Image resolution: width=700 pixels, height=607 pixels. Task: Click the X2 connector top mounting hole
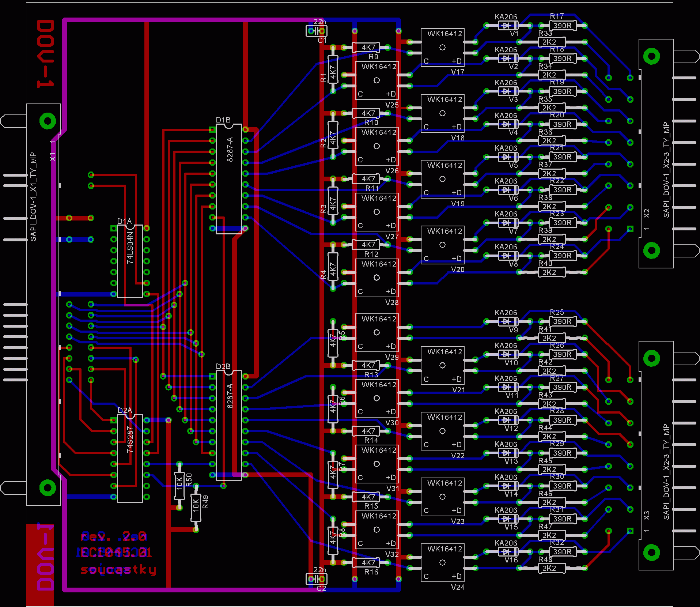(651, 56)
